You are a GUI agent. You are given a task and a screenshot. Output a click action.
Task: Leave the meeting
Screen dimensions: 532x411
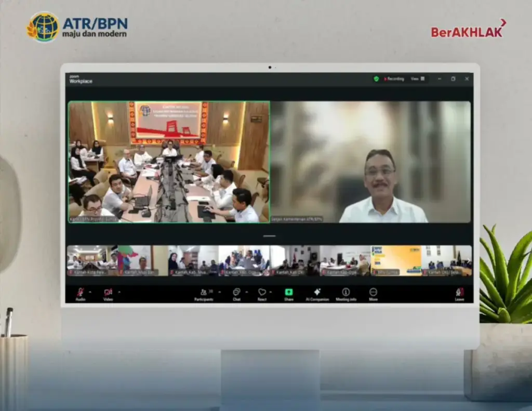coord(459,294)
